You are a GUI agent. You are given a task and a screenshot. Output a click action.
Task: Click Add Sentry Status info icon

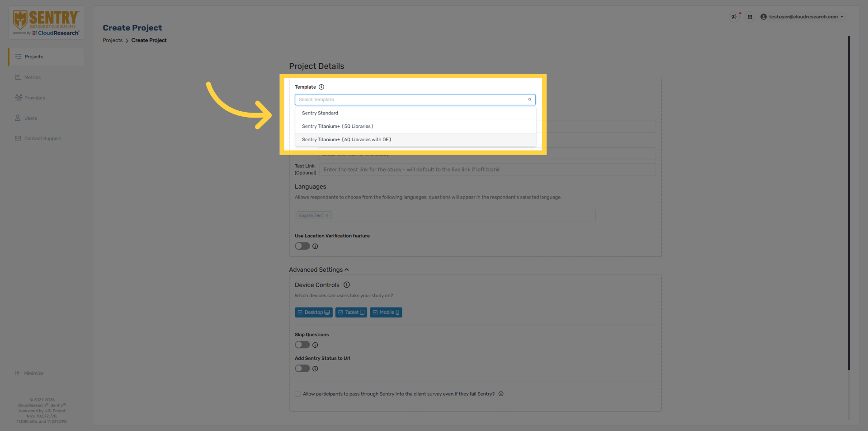point(315,369)
